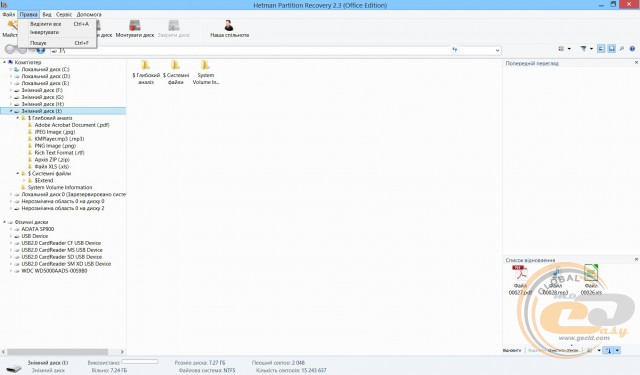Image resolution: width=640 pixels, height=375 pixels.
Task: Select USB2.0 CardReader SD USB Device
Action: 62,257
